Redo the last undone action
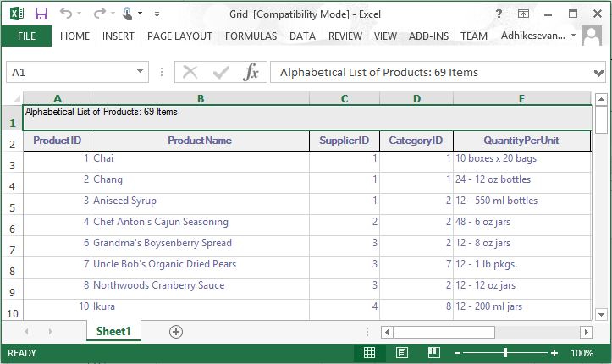 coord(100,14)
